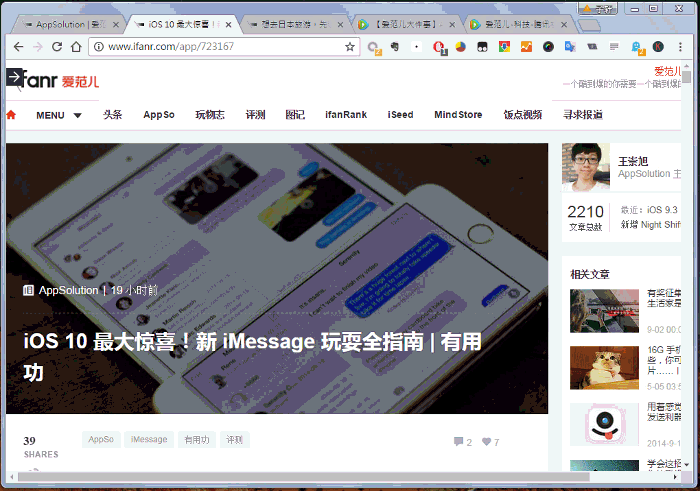Click the Google Translate extension icon

pos(570,46)
